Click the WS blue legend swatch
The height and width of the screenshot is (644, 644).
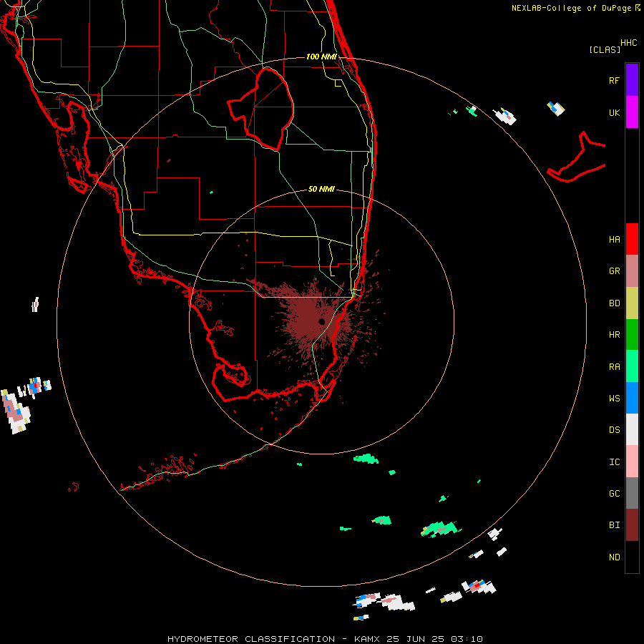(632, 398)
